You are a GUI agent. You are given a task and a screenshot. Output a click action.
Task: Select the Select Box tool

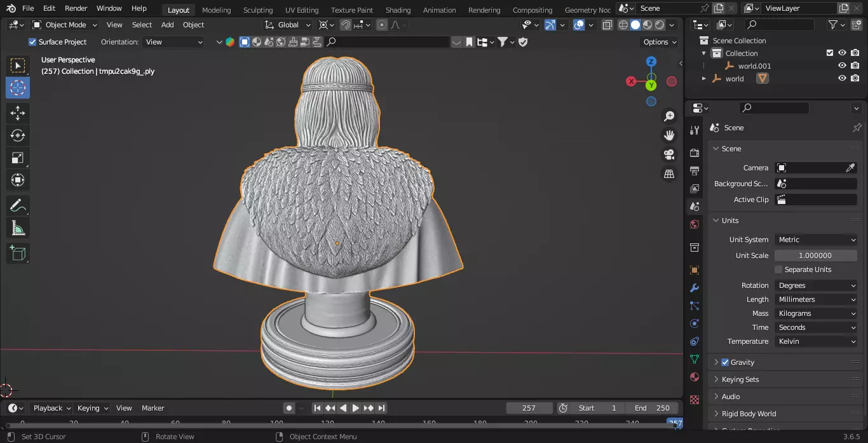(18, 65)
